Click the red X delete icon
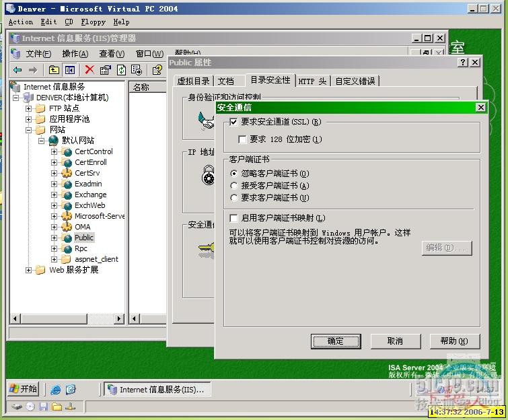The height and width of the screenshot is (420, 508). point(89,69)
